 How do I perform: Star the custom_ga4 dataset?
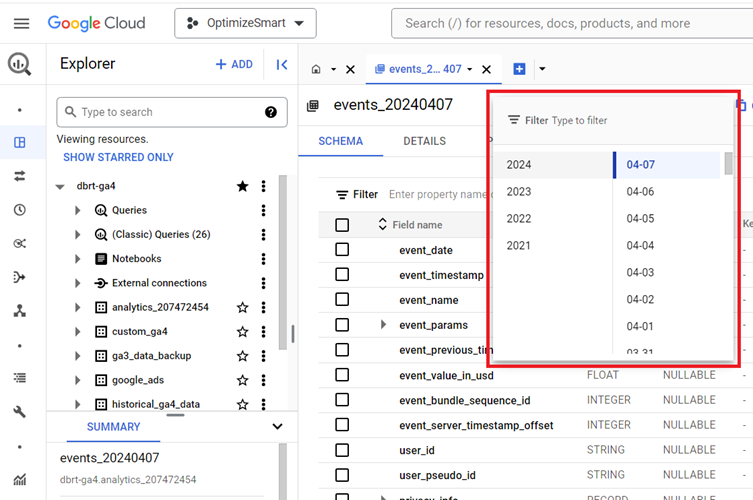coord(243,331)
